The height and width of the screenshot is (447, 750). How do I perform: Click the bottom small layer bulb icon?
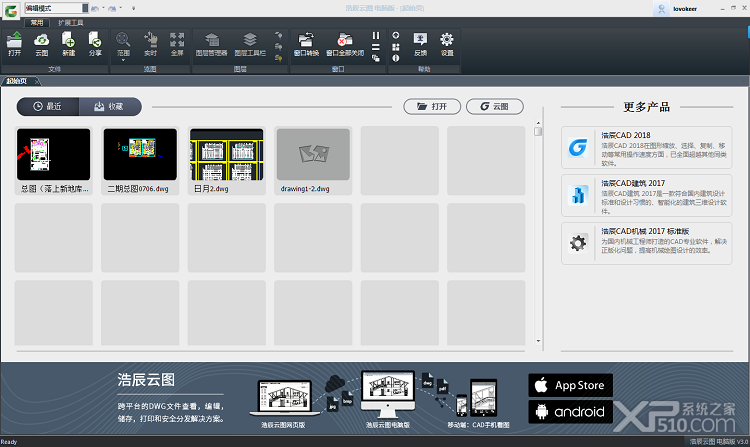click(278, 58)
